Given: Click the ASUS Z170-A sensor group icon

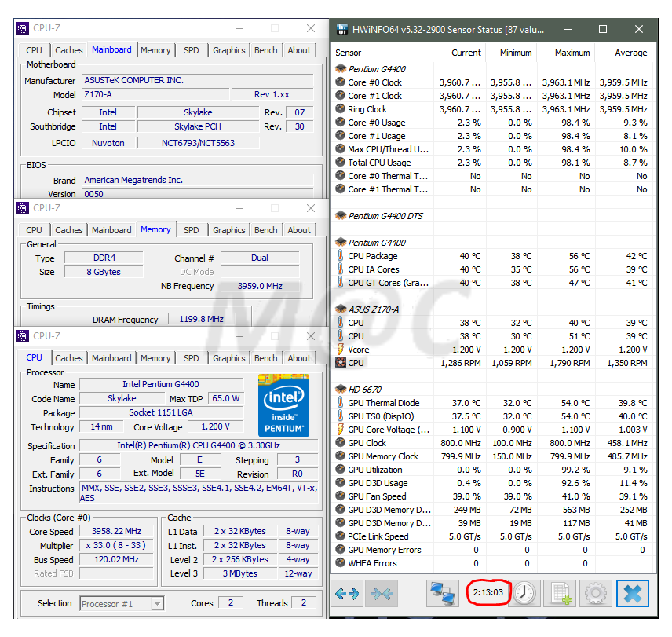Looking at the screenshot, I should (341, 309).
